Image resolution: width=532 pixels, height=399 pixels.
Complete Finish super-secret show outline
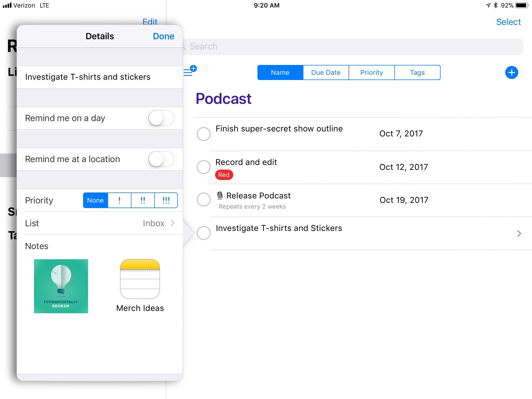point(203,134)
